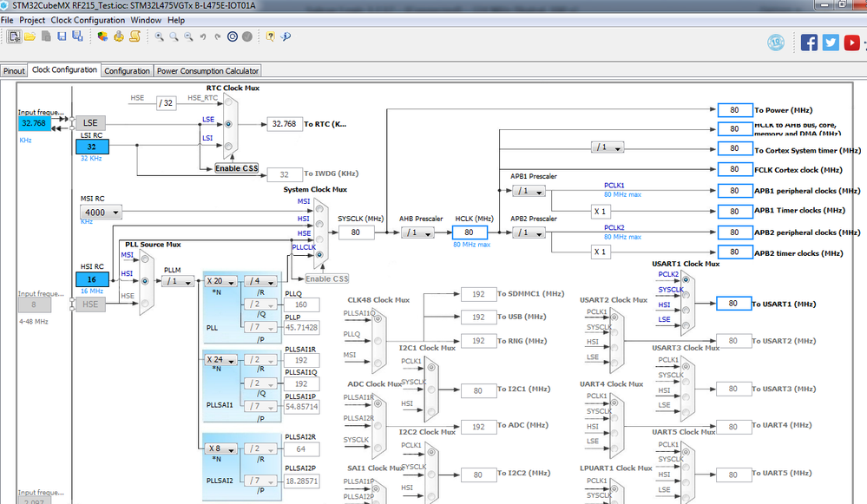
Task: Open the PLLSAI1 X 24 multiplier dropdown
Action: tap(220, 360)
